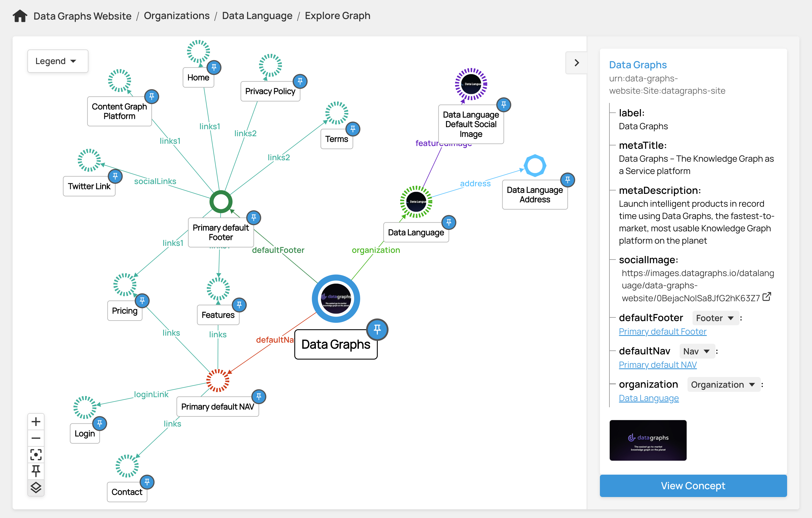Zoom out with the minus button
This screenshot has height=518, width=812.
tap(36, 438)
